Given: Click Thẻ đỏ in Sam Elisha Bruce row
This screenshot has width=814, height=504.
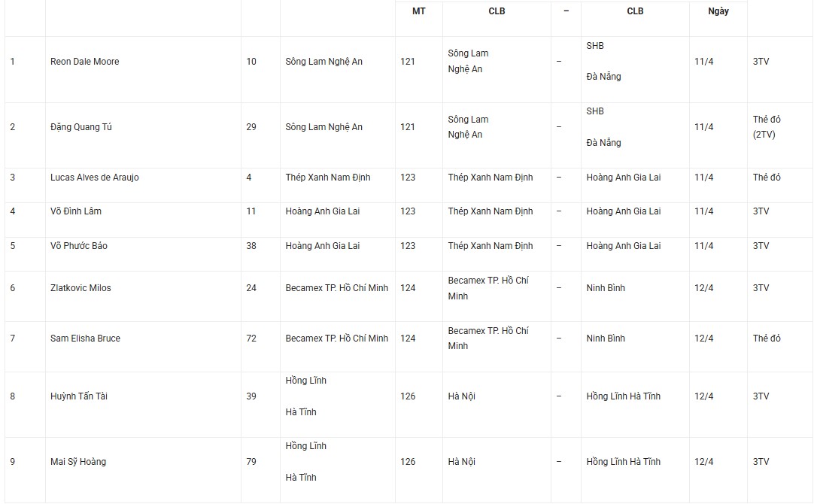Looking at the screenshot, I should pos(767,339).
